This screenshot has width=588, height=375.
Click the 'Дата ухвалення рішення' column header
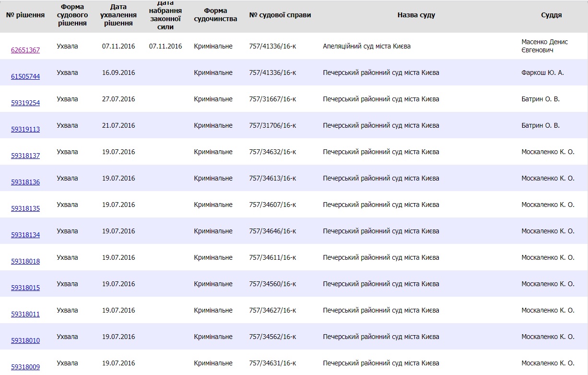coord(118,15)
